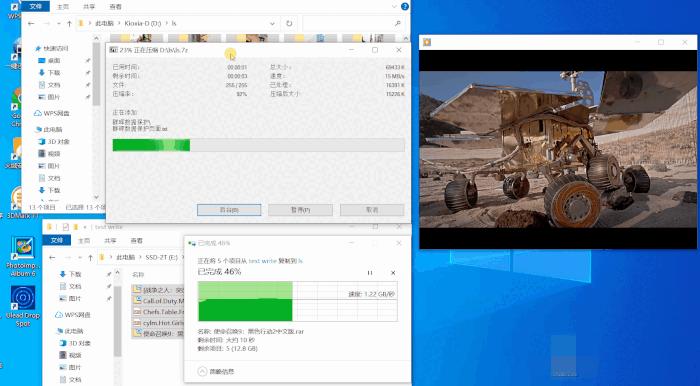Pause the file copy operation

tap(370, 273)
